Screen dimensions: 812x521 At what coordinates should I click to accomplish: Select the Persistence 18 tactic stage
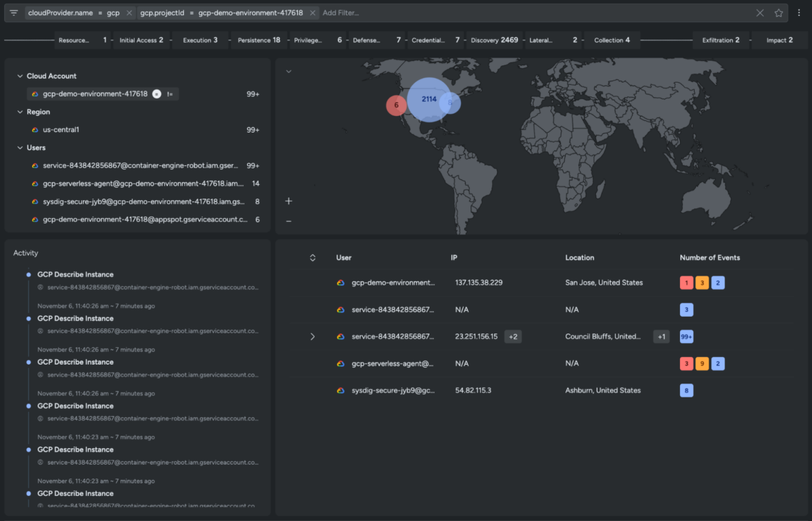coord(259,40)
